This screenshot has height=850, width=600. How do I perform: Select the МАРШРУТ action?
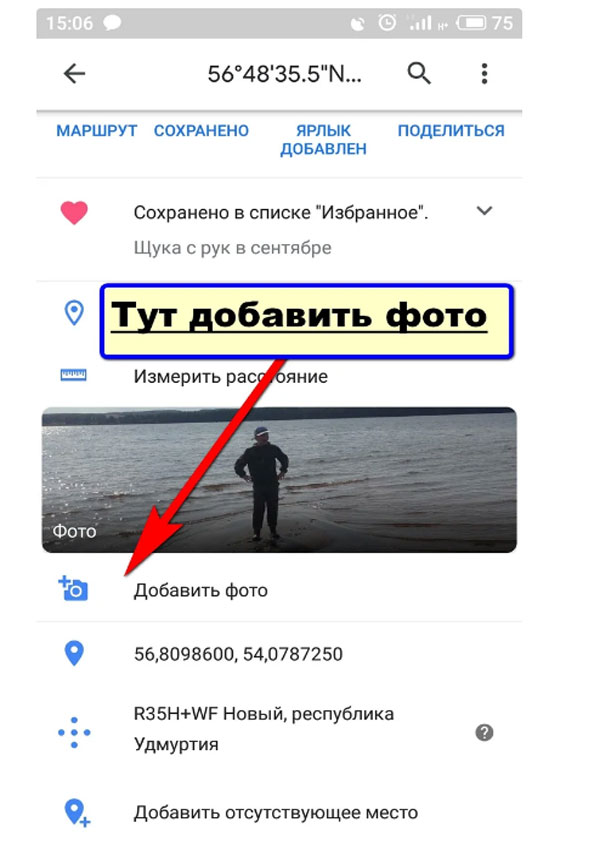(x=96, y=131)
